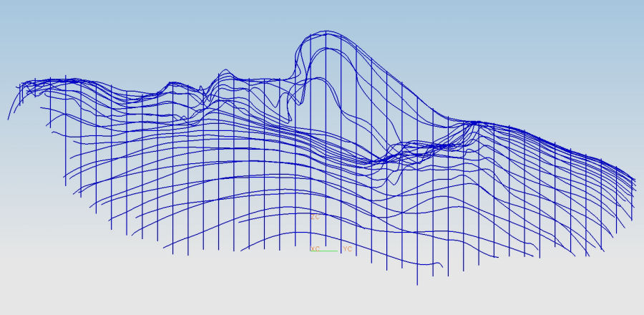Select bottom end of the lowest vertical line
The width and height of the screenshot is (644, 315).
point(417,283)
